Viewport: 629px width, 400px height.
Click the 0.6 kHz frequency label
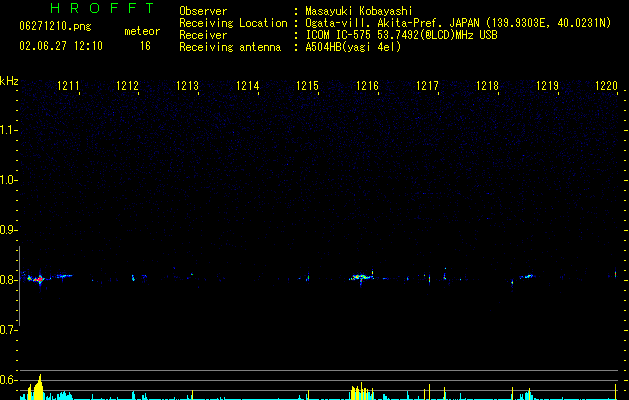(x=8, y=380)
